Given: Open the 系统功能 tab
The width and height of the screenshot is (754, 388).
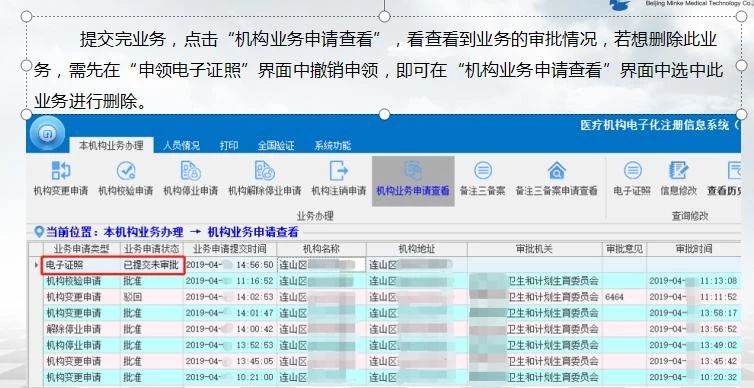Looking at the screenshot, I should [x=333, y=145].
